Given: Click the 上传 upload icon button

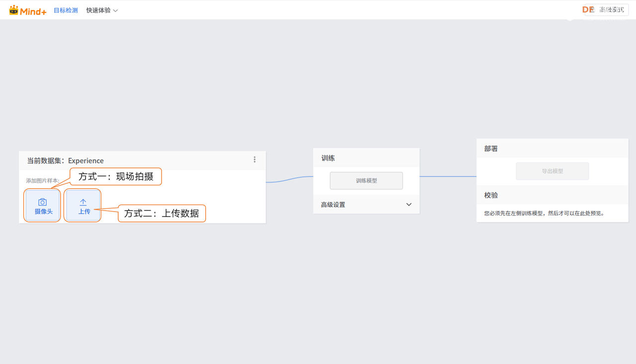Looking at the screenshot, I should 82,205.
